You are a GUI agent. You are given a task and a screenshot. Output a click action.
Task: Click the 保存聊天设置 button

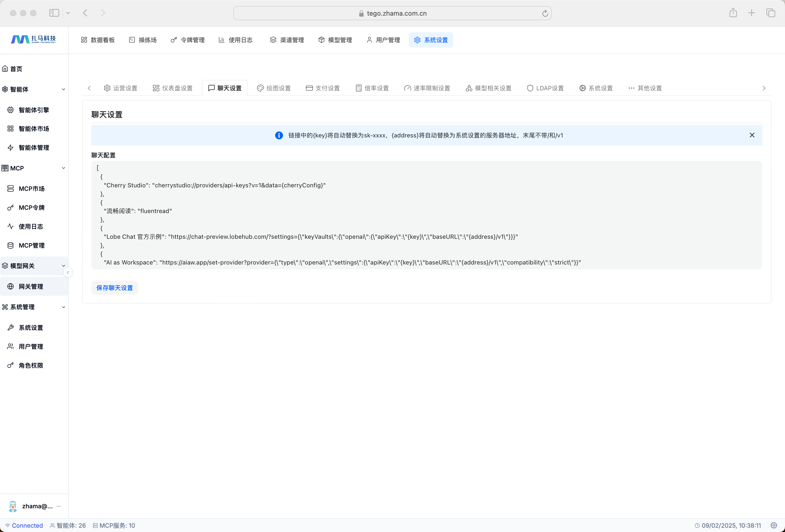click(x=114, y=288)
